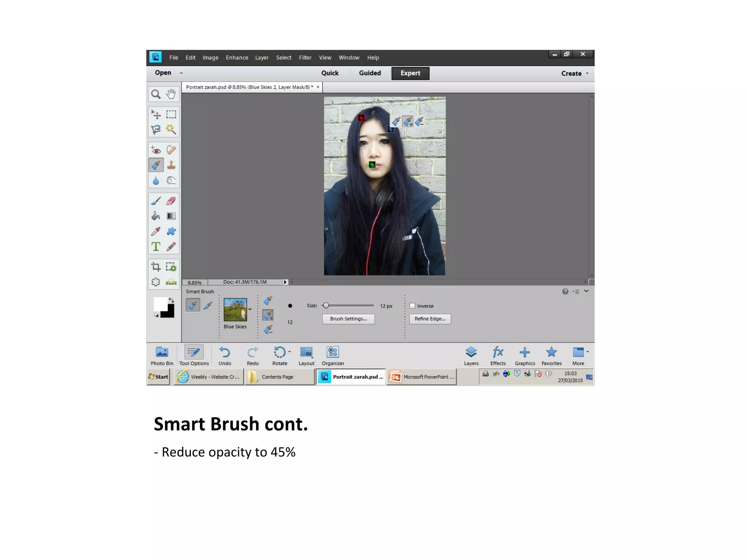This screenshot has width=747, height=560.
Task: Click on-canvas New Selection brush icon
Action: tap(396, 121)
